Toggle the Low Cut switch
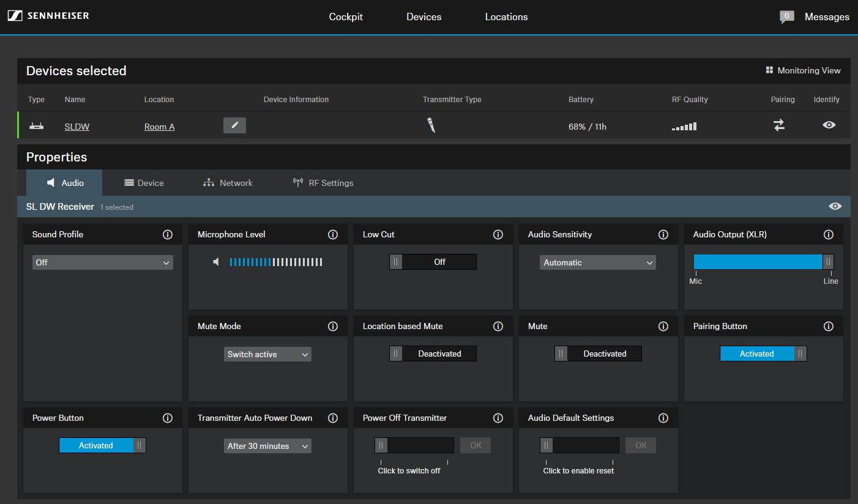The height and width of the screenshot is (504, 858). [x=433, y=262]
